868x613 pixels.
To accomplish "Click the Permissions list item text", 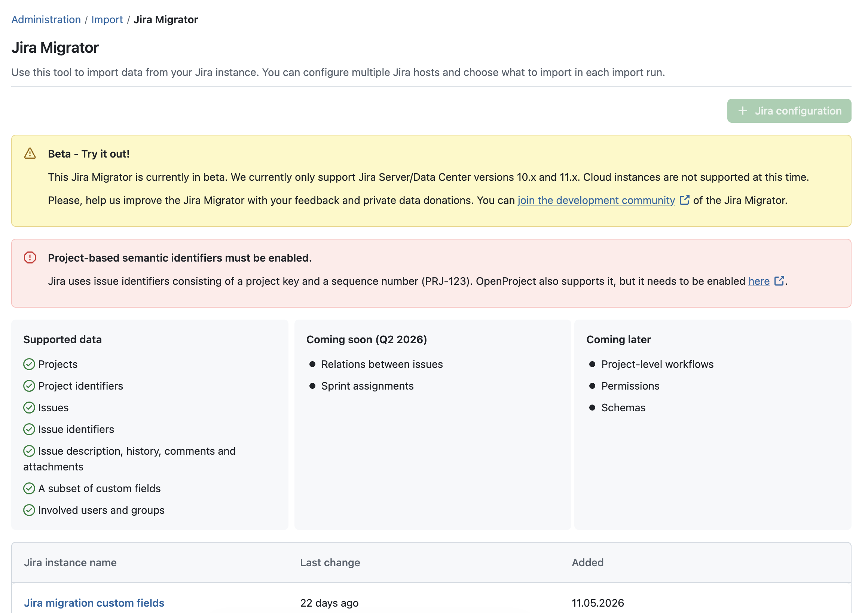I will pyautogui.click(x=630, y=386).
